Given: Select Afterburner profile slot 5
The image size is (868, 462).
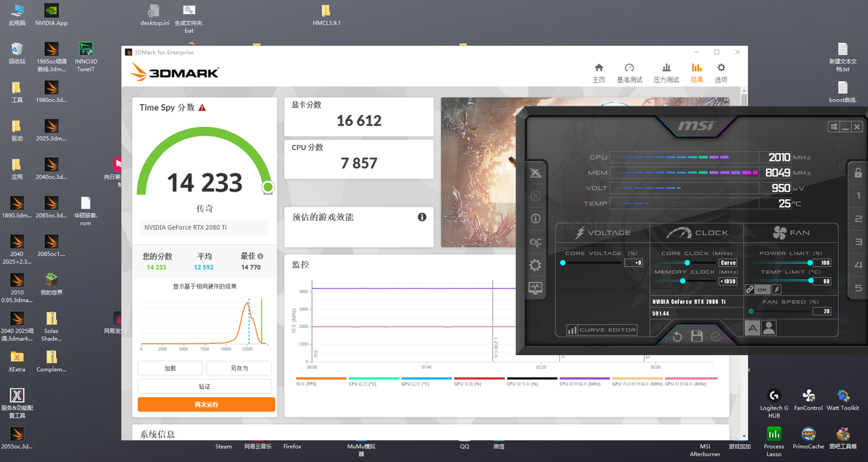Looking at the screenshot, I should click(858, 288).
